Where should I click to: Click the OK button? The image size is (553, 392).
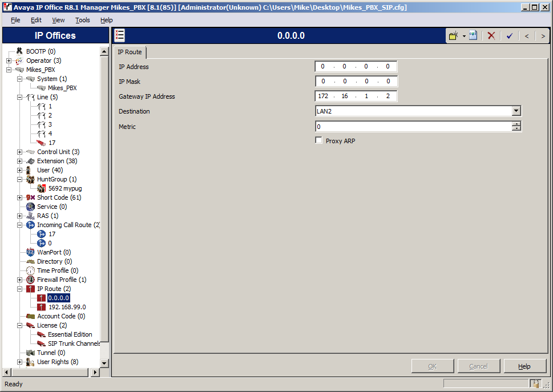tap(433, 366)
